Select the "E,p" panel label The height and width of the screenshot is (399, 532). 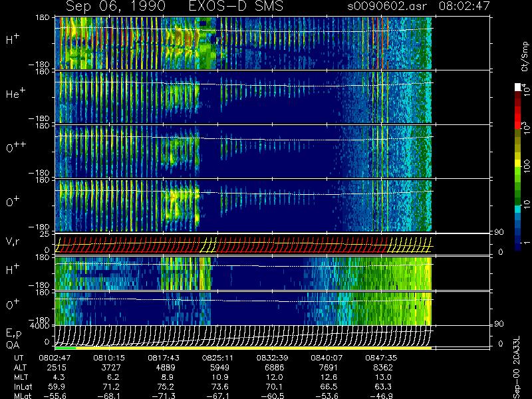point(14,334)
